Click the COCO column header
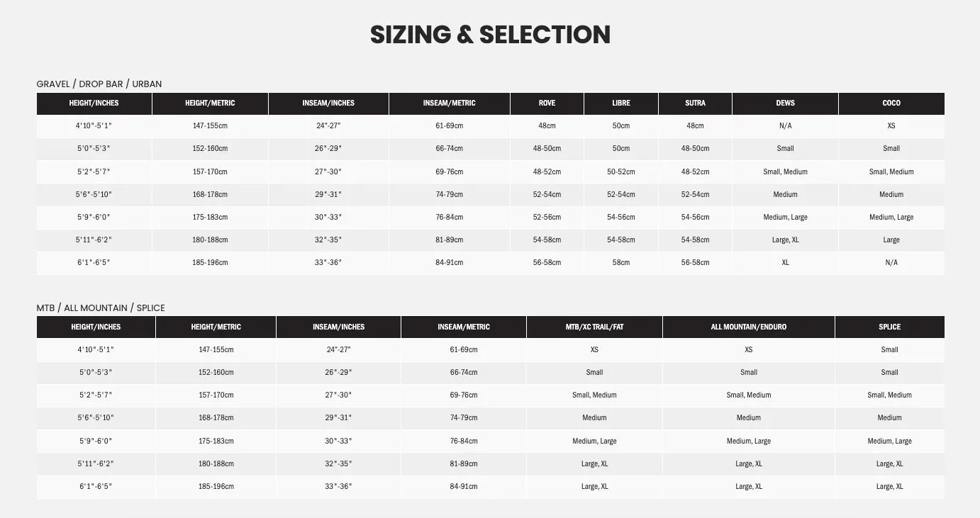The width and height of the screenshot is (980, 518). point(891,103)
